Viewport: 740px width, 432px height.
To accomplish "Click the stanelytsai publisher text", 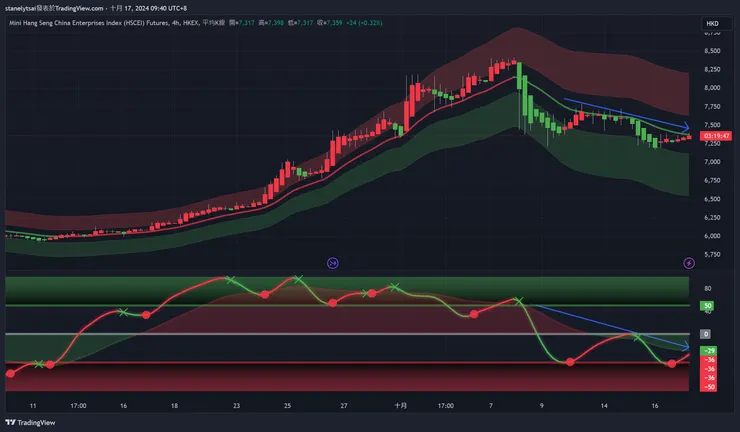I will click(x=21, y=8).
